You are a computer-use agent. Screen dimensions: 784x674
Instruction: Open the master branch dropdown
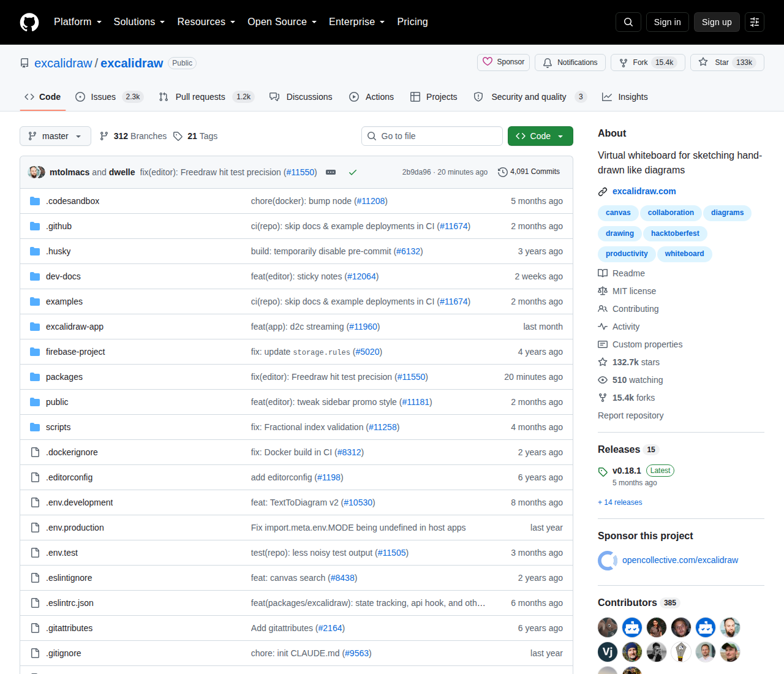pos(55,136)
